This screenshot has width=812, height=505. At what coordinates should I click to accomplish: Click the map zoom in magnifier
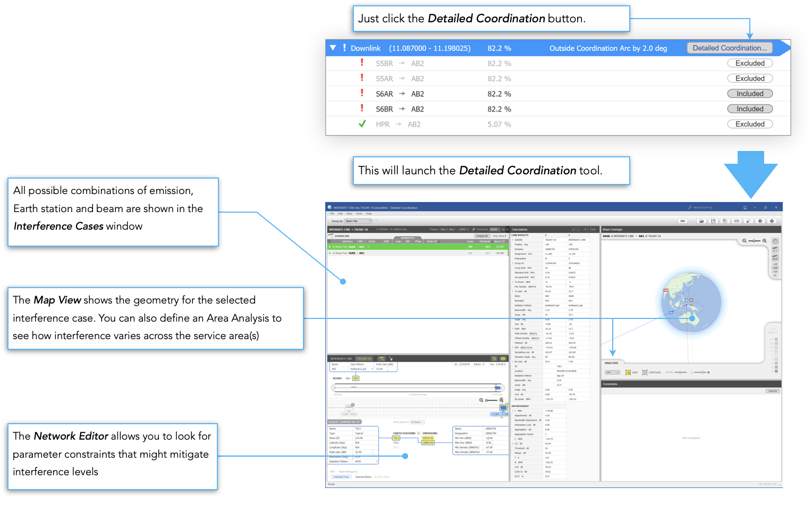[765, 241]
